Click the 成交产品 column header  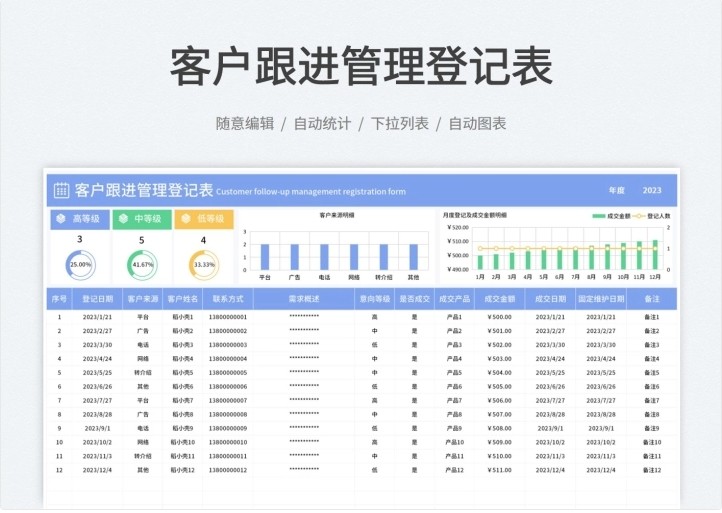coord(454,299)
